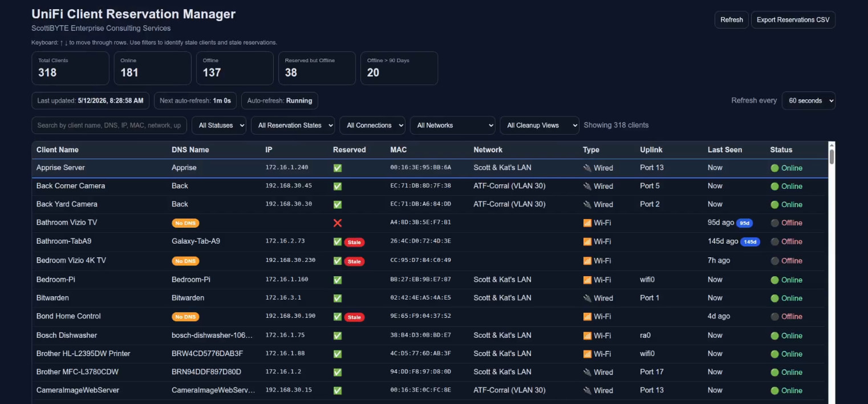Click the reserved checkmark for Back Yard Camera
This screenshot has height=404, width=868.
338,204
